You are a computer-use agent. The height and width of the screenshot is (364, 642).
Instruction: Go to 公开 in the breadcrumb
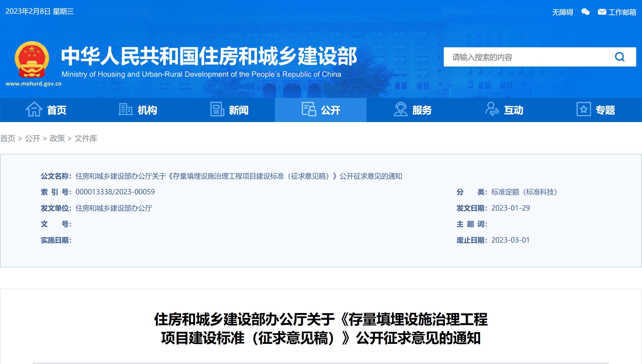pos(33,139)
